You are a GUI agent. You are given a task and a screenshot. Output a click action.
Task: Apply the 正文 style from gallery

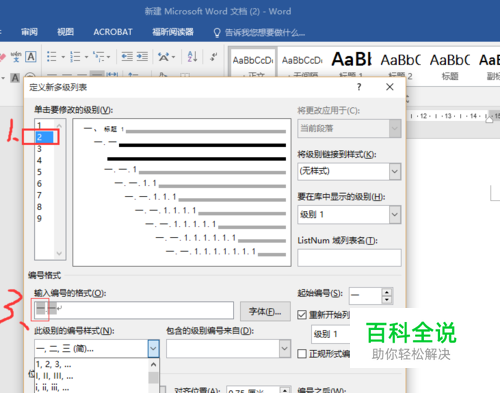click(253, 63)
